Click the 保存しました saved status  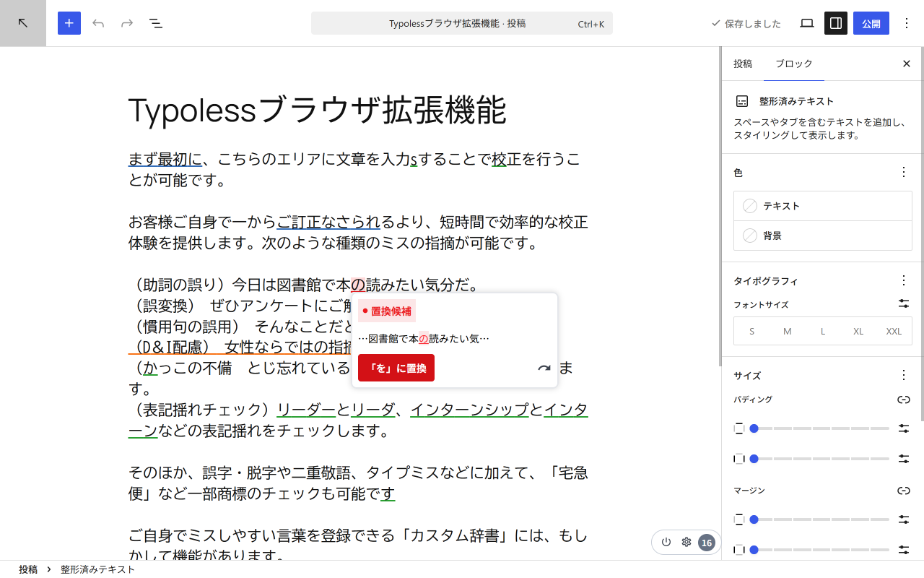[x=746, y=23]
